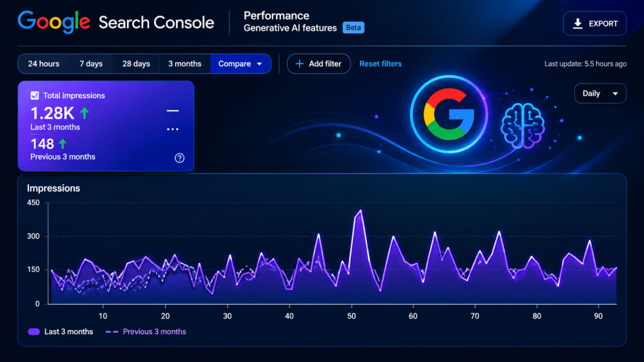Screen dimensions: 644x362
Task: Open the Daily granularity dropdown
Action: pyautogui.click(x=600, y=94)
